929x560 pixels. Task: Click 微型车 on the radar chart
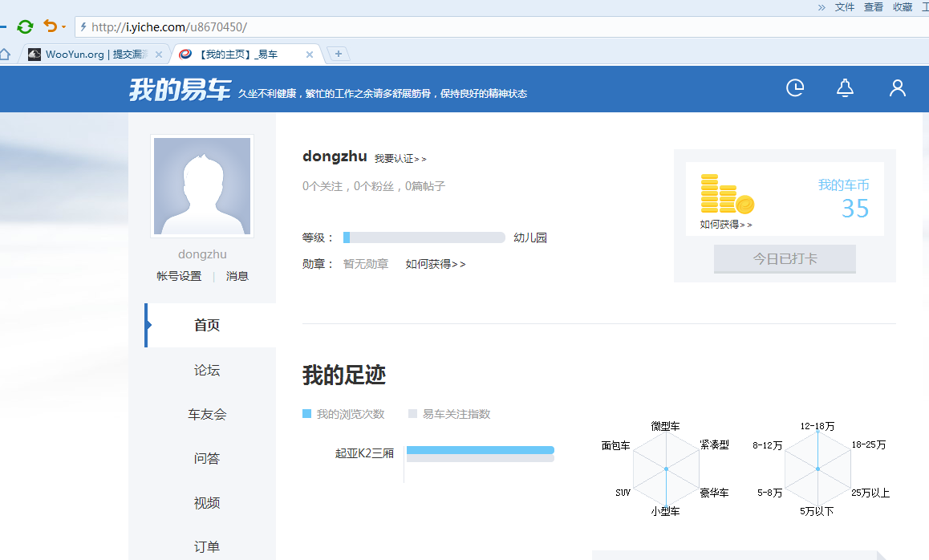665,426
